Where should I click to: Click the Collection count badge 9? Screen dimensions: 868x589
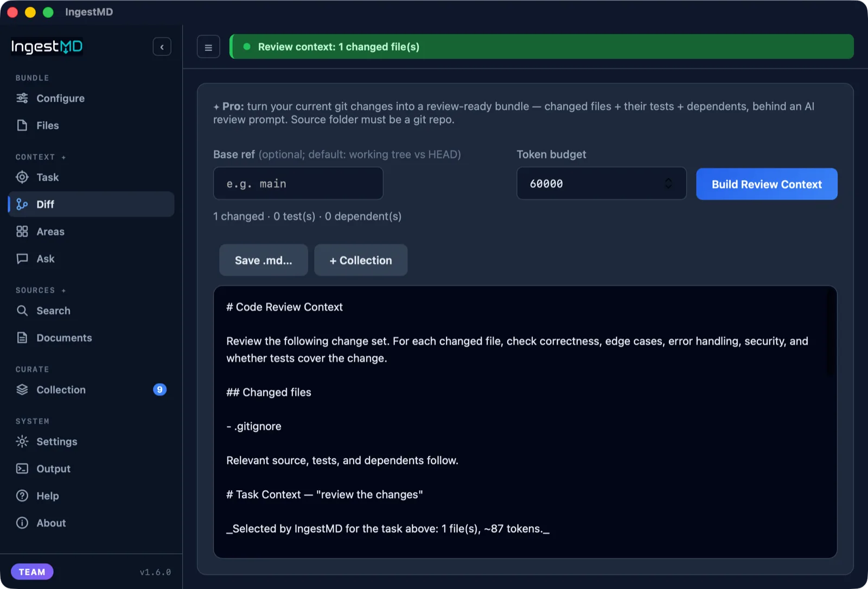coord(159,390)
